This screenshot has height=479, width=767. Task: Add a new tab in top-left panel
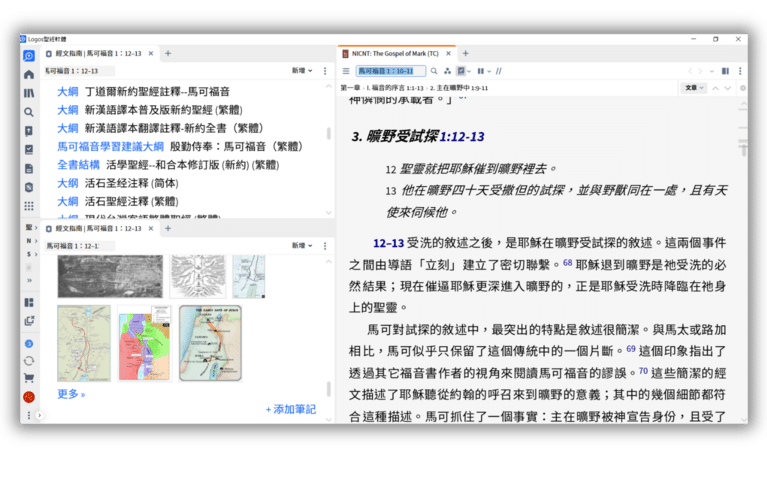coord(168,53)
